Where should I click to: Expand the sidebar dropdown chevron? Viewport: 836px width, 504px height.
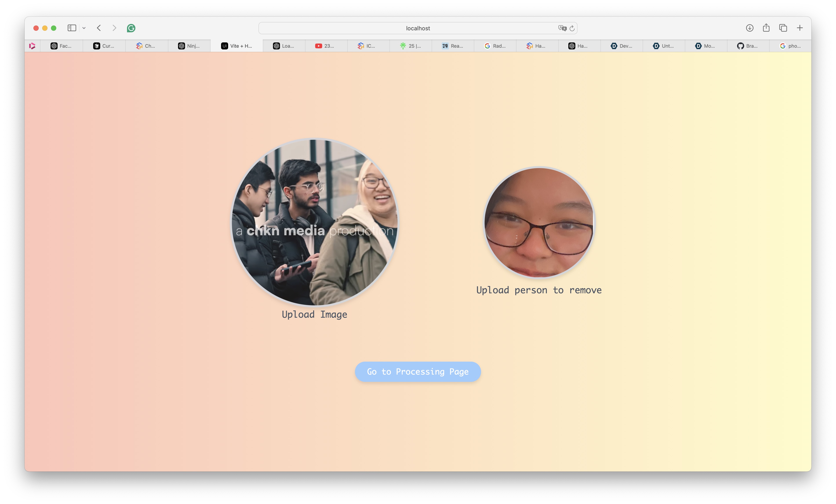pyautogui.click(x=84, y=28)
